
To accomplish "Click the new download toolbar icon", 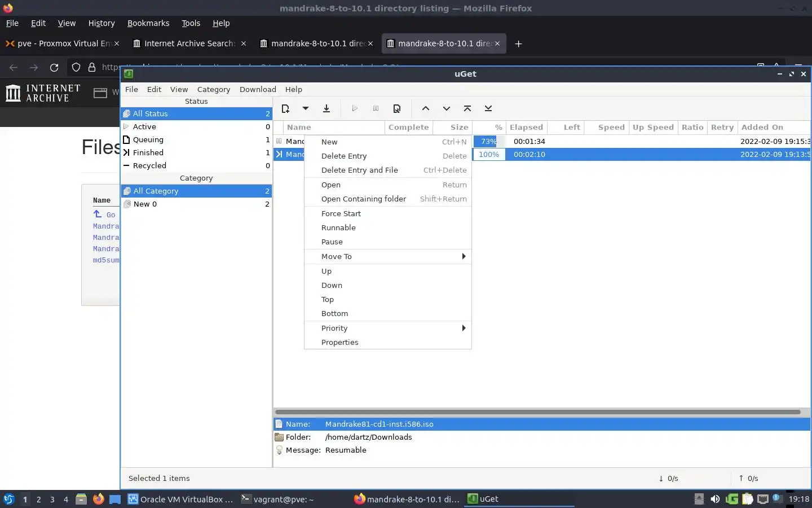I will pyautogui.click(x=286, y=108).
